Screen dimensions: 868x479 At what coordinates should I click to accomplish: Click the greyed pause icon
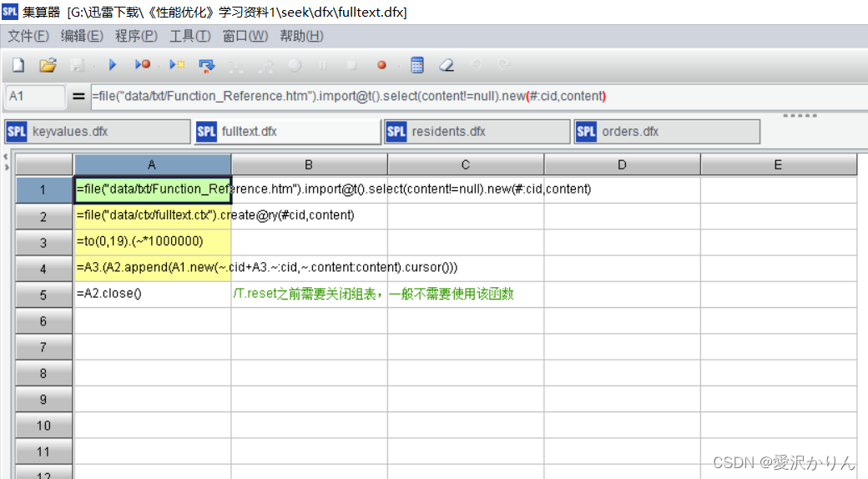click(x=323, y=65)
